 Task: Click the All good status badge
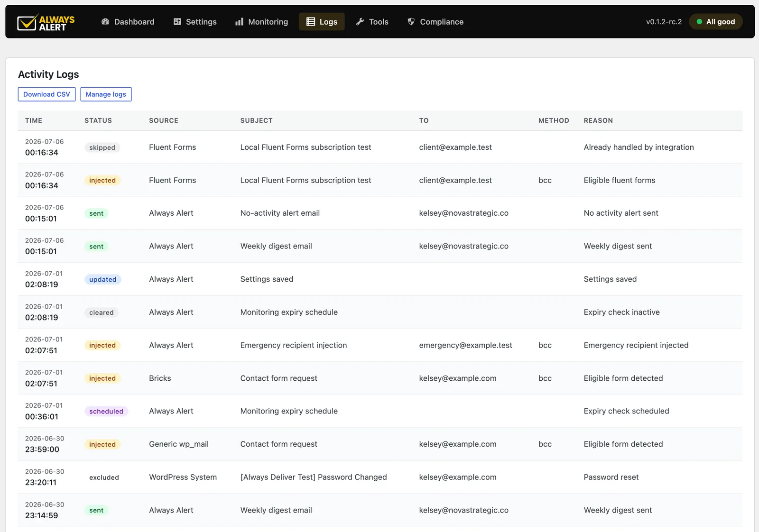pyautogui.click(x=716, y=22)
